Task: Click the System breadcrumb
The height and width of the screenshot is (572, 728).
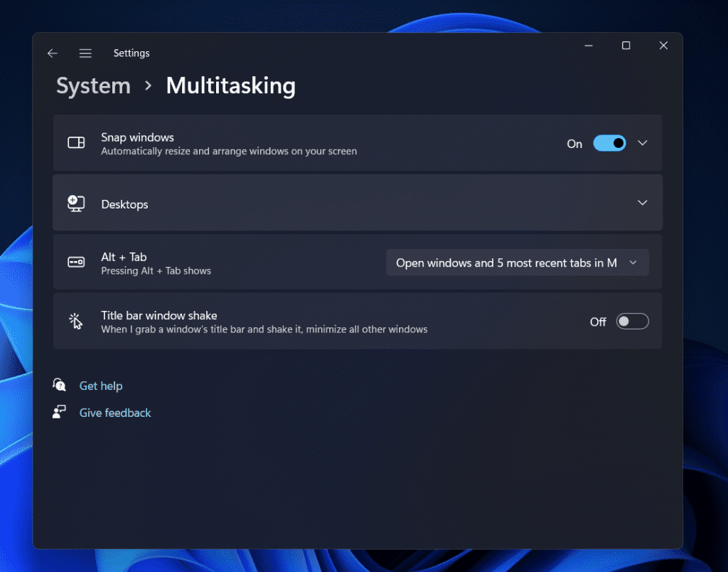Action: point(93,85)
